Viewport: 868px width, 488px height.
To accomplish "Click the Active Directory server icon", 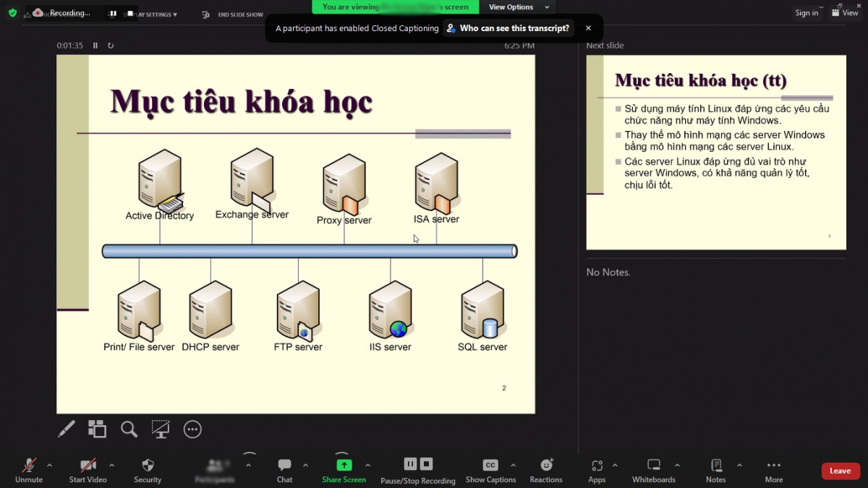I will click(x=160, y=180).
